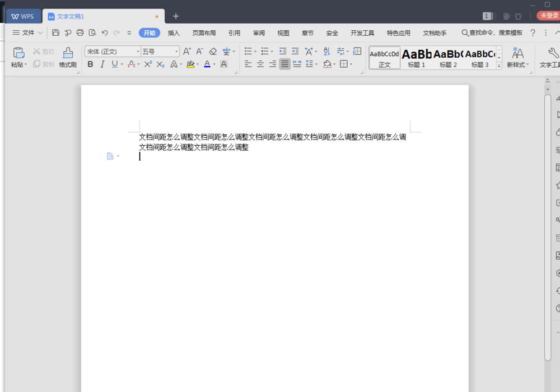
Task: Toggle Bold formatting
Action: click(90, 64)
